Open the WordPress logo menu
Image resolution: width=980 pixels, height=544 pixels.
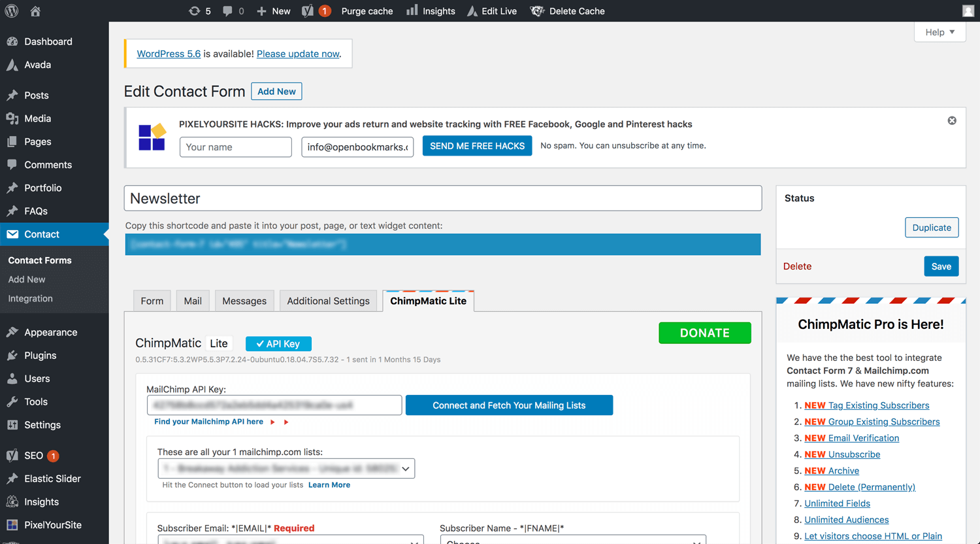click(12, 11)
